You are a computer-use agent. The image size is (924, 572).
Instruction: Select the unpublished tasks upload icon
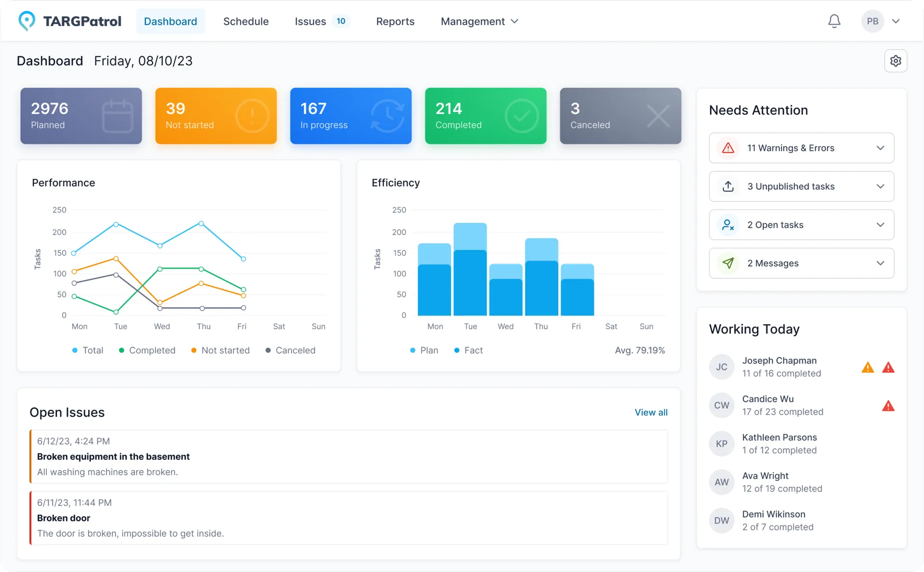click(x=728, y=186)
